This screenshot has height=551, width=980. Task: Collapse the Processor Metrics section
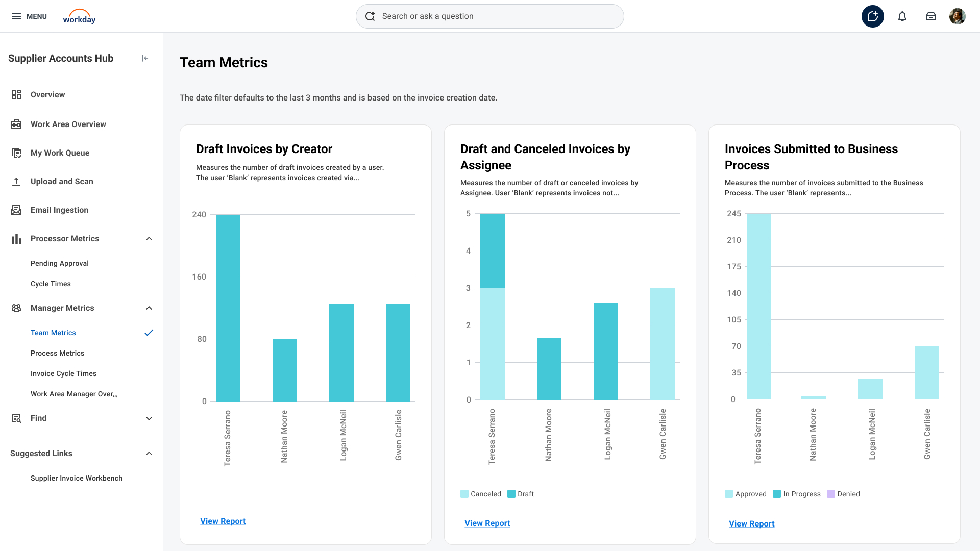(x=149, y=239)
